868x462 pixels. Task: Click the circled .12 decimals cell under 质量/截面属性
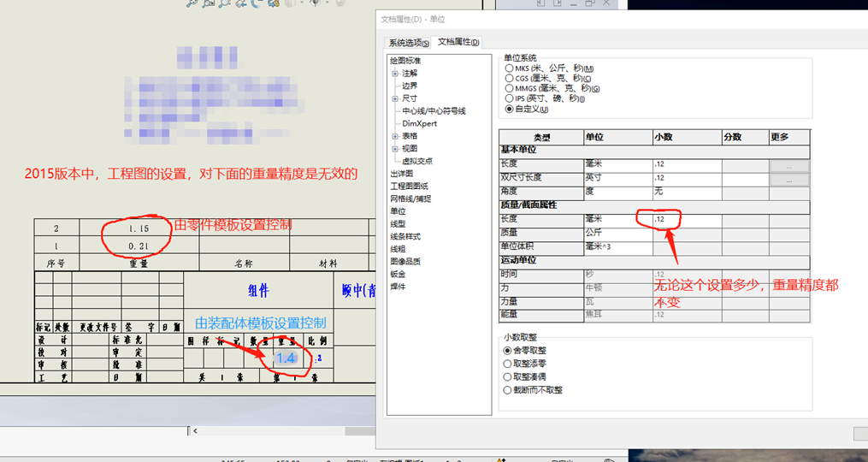pyautogui.click(x=660, y=220)
